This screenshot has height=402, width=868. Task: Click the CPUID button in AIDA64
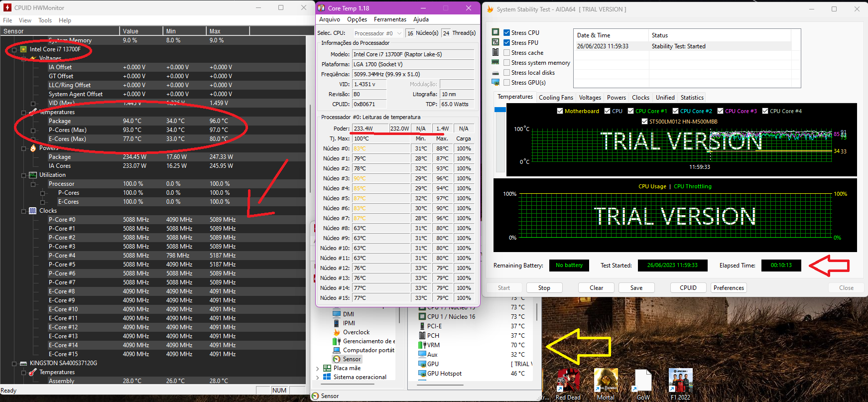tap(688, 288)
